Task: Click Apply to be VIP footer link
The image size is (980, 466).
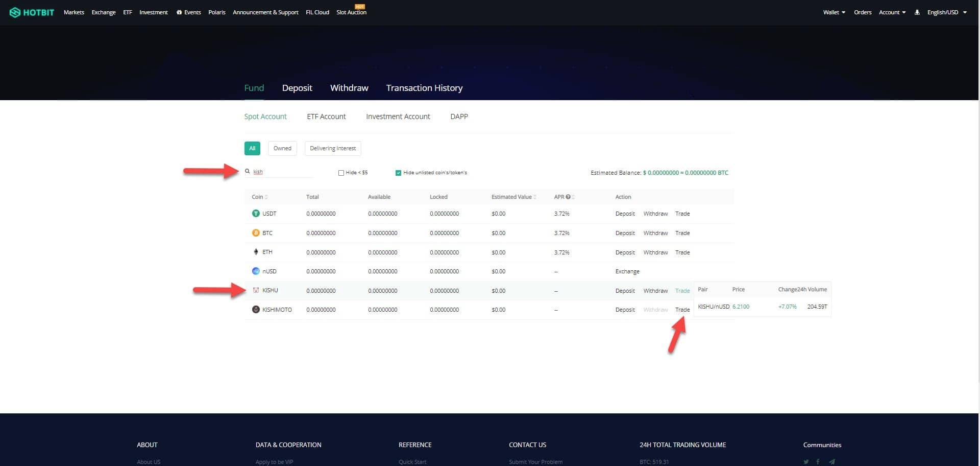Action: (274, 462)
